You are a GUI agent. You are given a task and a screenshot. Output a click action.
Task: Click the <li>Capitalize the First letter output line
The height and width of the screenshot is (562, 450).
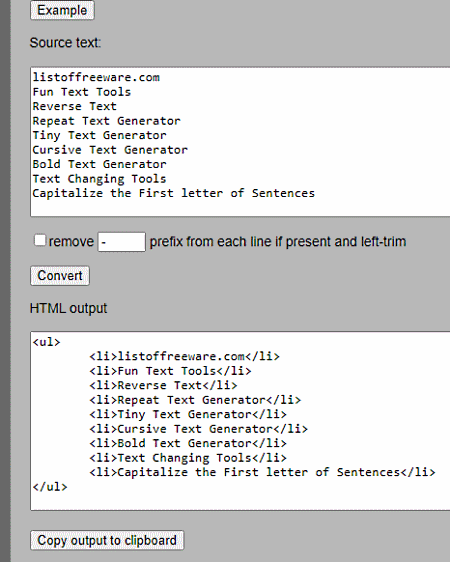262,472
